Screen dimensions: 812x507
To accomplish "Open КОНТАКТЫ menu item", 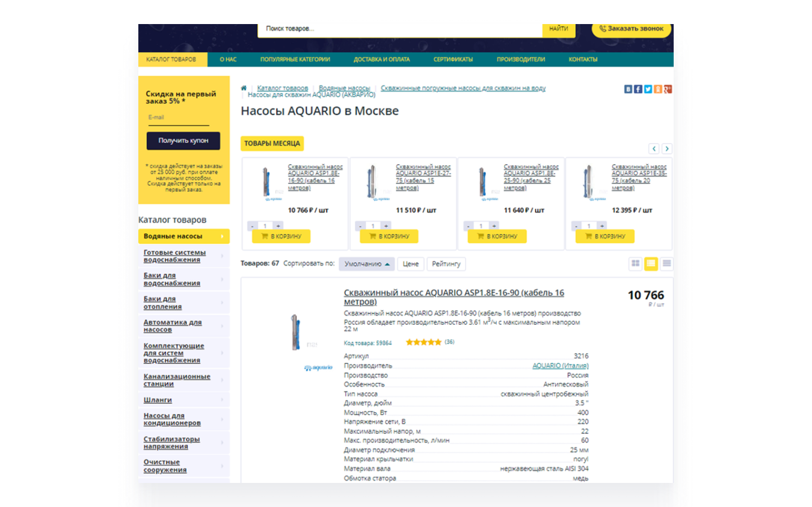I will click(583, 60).
